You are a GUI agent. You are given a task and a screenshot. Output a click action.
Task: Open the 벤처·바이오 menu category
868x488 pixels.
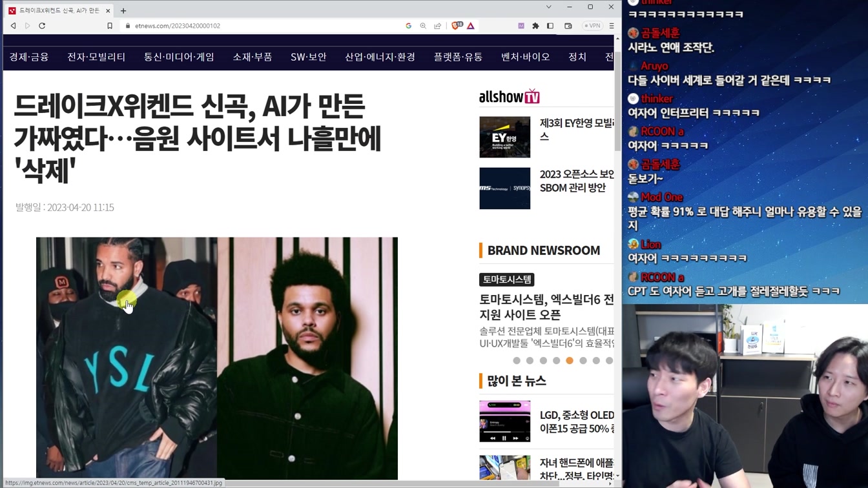click(525, 57)
